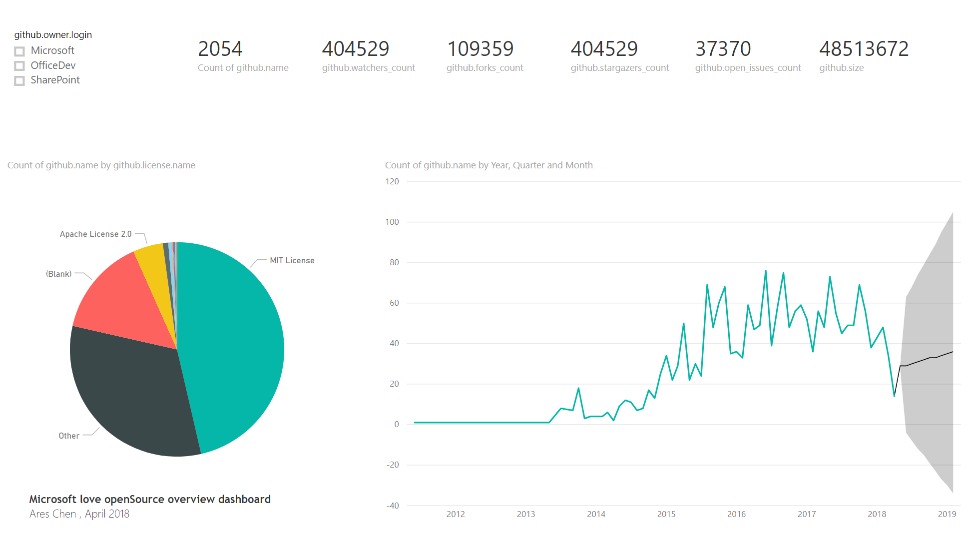The image size is (980, 554).
Task: Click the 404529 stargazers count value
Action: coord(604,49)
